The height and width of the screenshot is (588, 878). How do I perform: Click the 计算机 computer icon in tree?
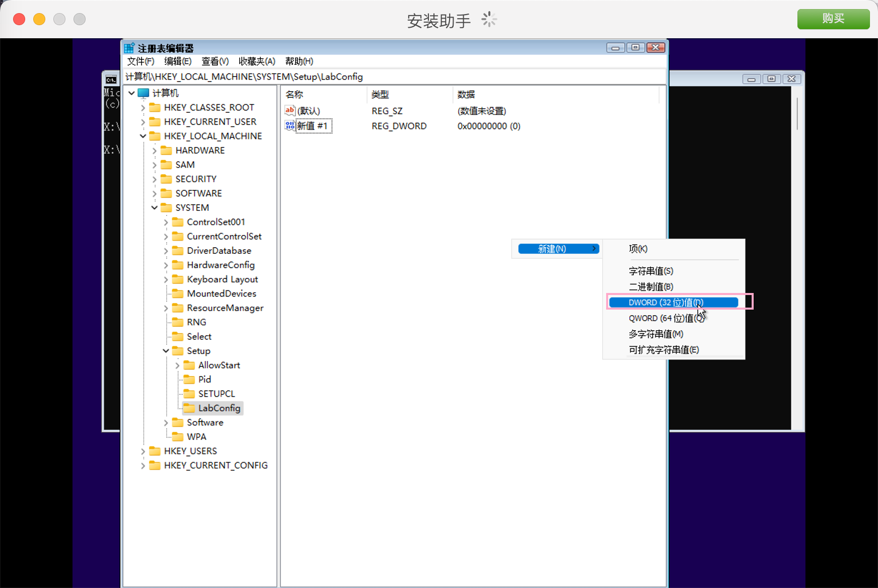pyautogui.click(x=143, y=93)
